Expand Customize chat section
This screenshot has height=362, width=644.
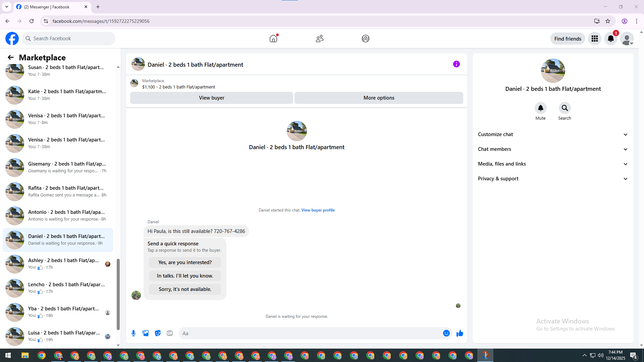552,134
